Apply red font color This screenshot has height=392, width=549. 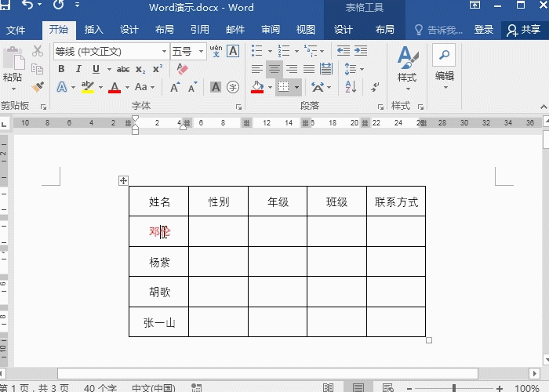point(115,87)
